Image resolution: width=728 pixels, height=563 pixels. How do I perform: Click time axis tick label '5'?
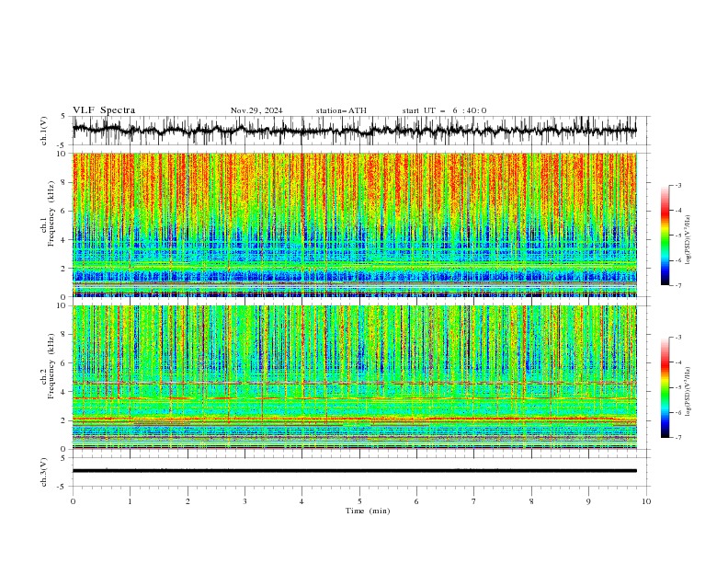point(359,501)
